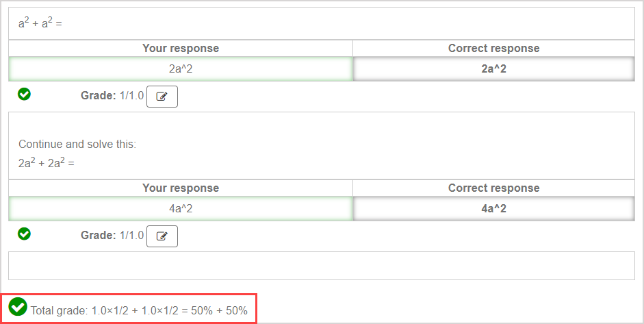Click the green checkmark beside second grade
Viewport: 644px width, 324px height.
(24, 234)
